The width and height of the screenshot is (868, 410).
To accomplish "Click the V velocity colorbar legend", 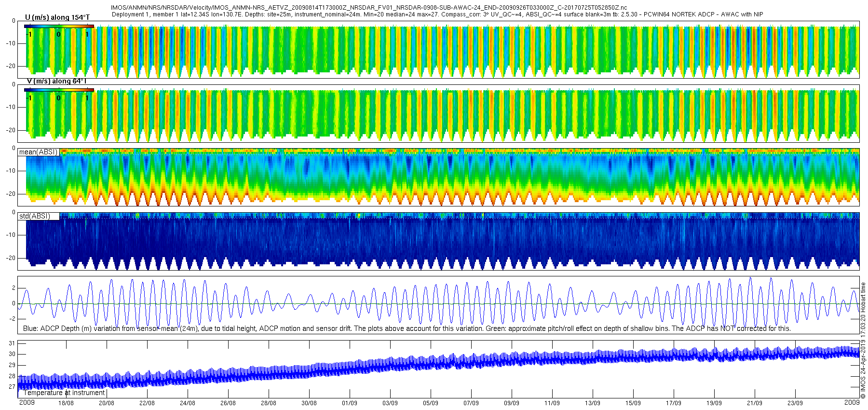I will click(x=59, y=90).
